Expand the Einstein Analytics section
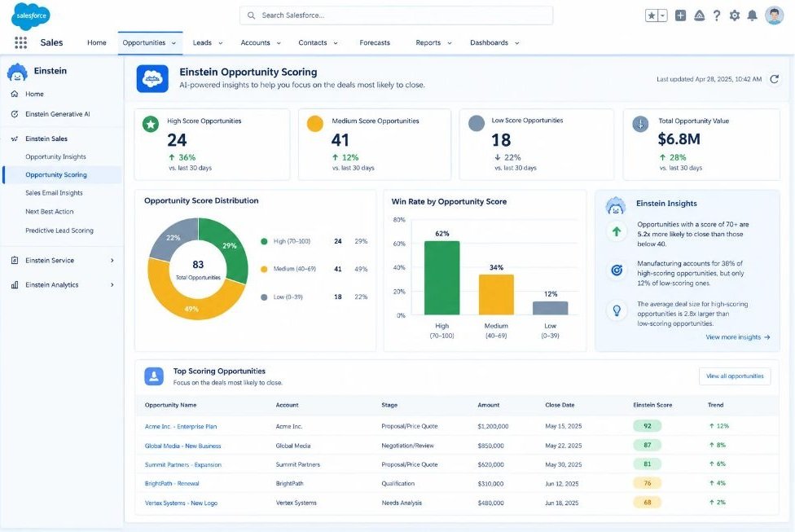The width and height of the screenshot is (795, 532). 112,285
